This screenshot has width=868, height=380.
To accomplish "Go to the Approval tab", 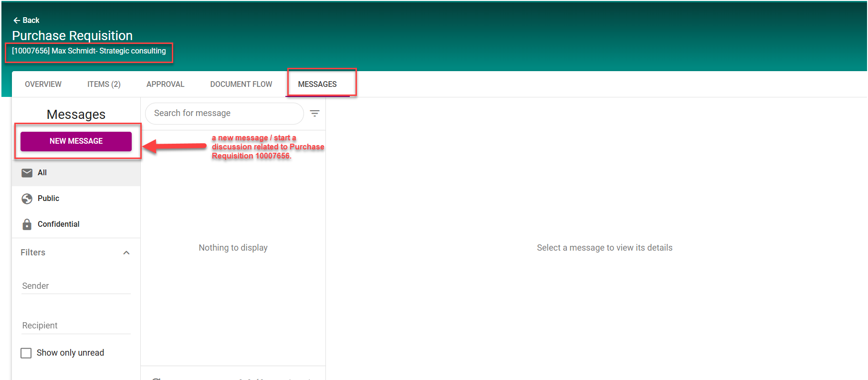I will click(165, 84).
